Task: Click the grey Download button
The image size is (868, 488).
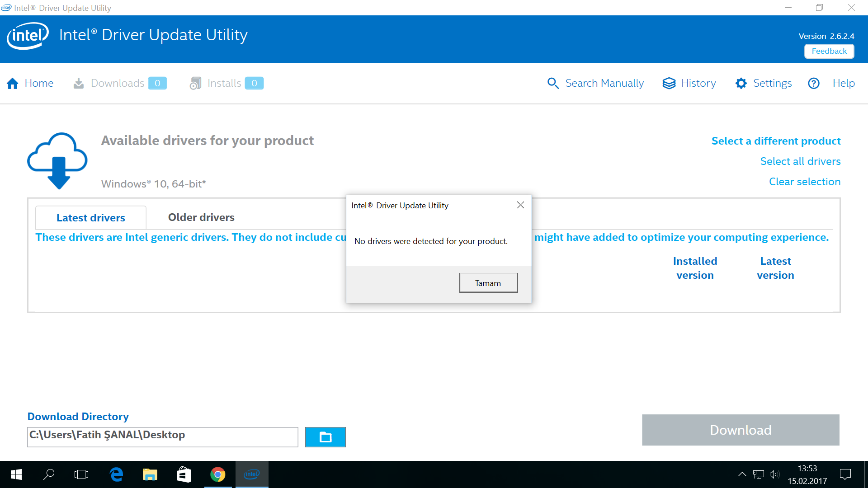Action: [741, 430]
